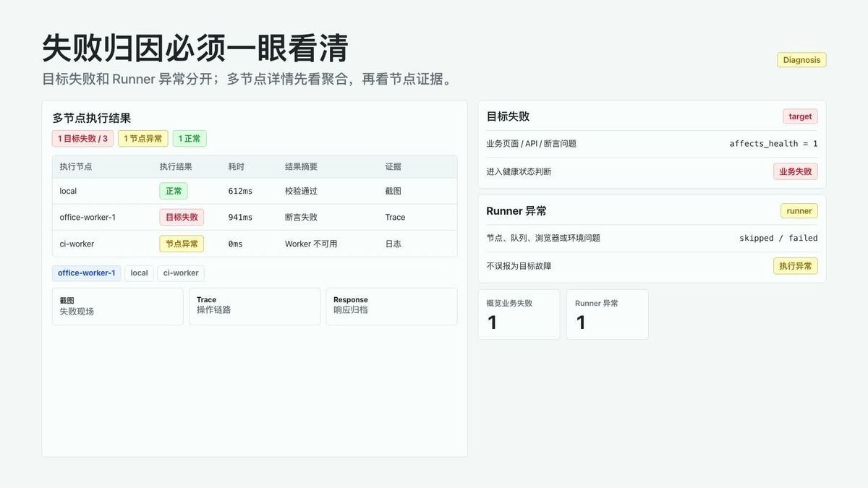
Task: Open the 概览业务失败 counter card
Action: click(519, 314)
